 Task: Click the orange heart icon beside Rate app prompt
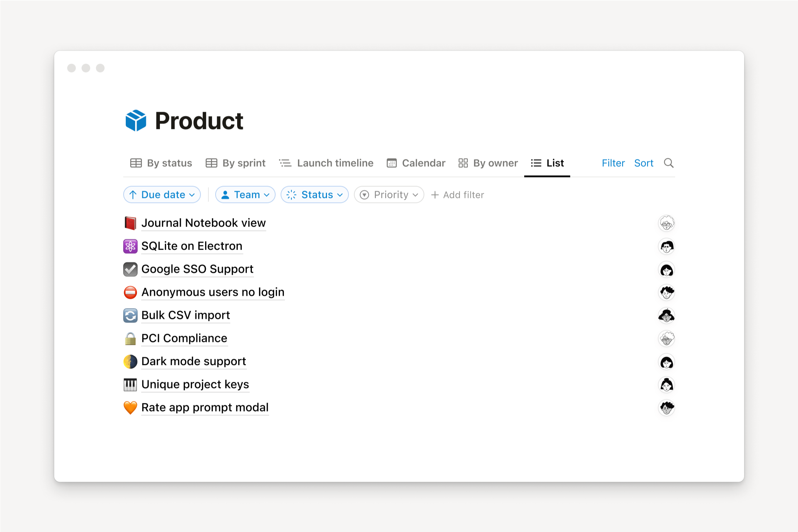(130, 407)
